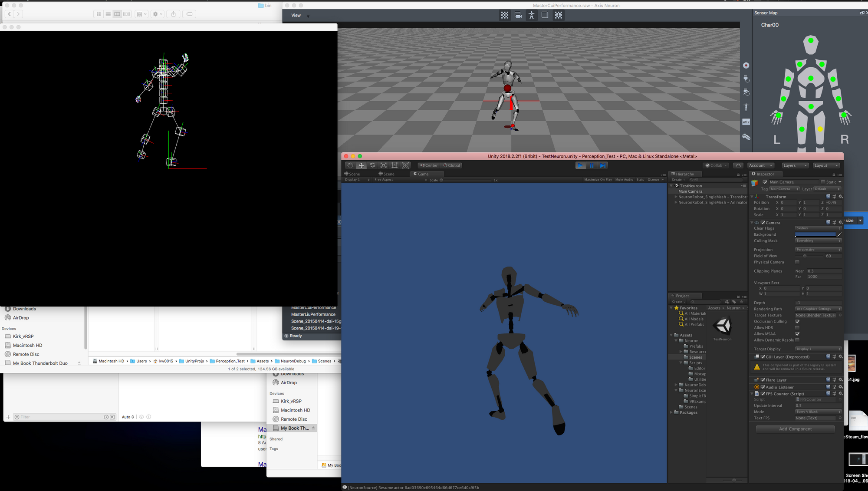
Task: Click the Add Component button
Action: tap(795, 429)
